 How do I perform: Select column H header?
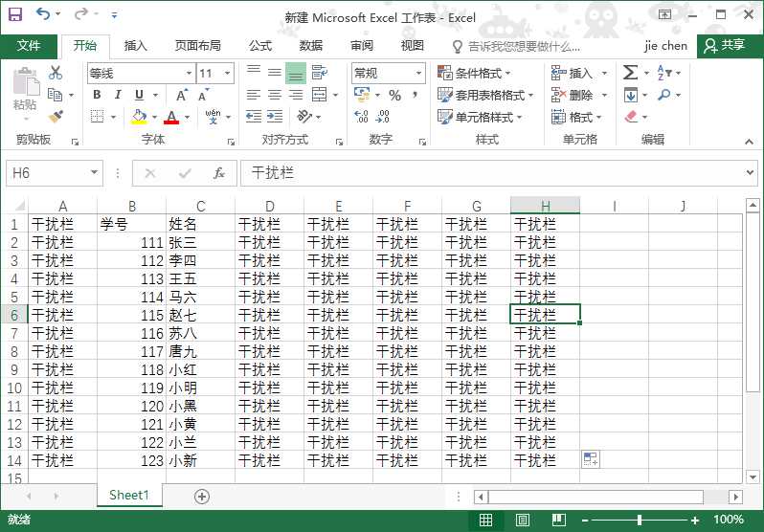(x=545, y=206)
